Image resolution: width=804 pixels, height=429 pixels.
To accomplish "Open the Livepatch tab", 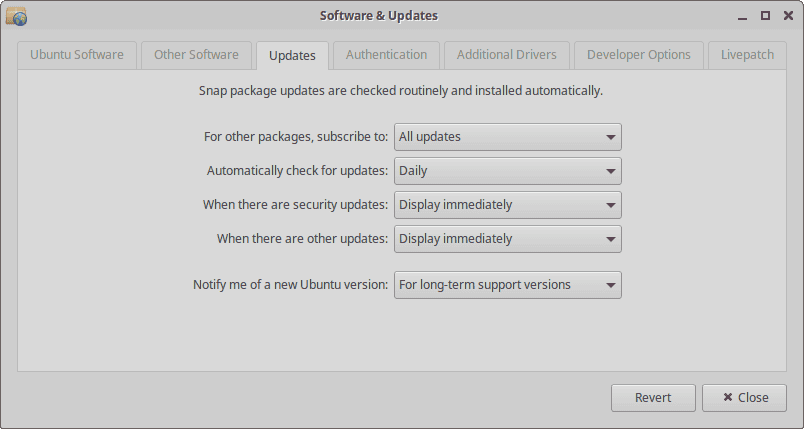I will click(x=748, y=55).
